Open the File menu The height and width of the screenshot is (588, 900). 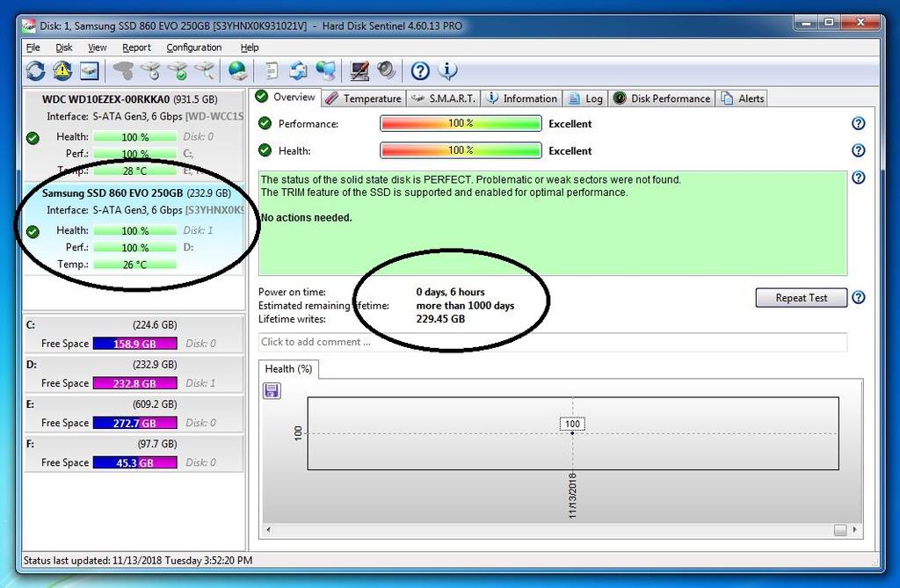click(33, 47)
